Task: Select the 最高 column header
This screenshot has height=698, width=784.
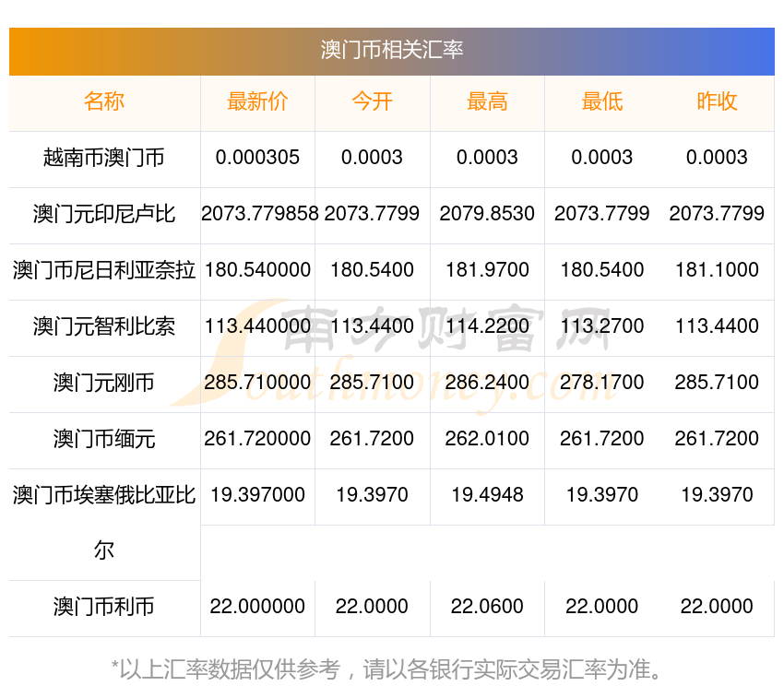Action: 487,102
